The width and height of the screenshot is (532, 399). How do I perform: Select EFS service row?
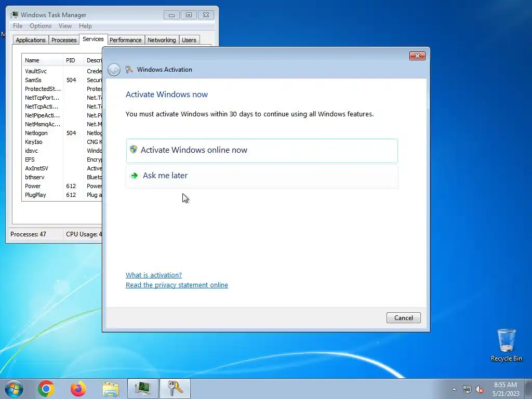[62, 159]
